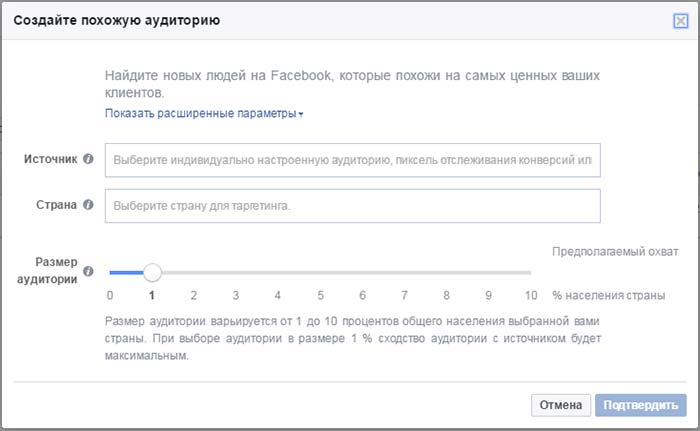This screenshot has width=700, height=431.
Task: Set slider to 6 percent mark
Action: tap(363, 272)
